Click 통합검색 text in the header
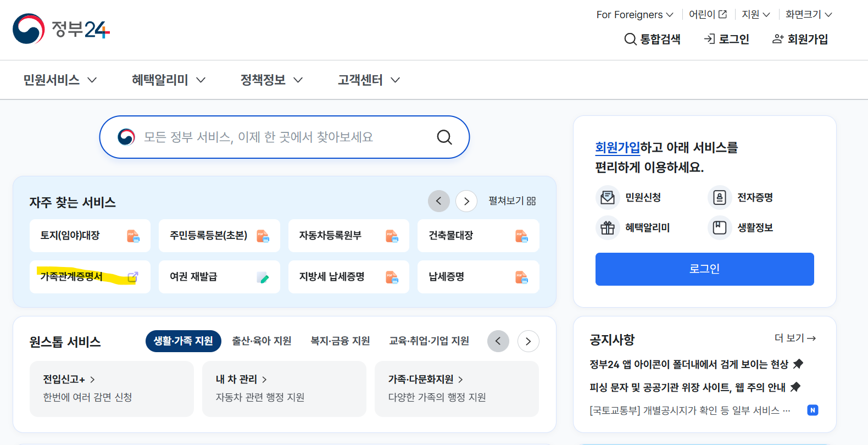This screenshot has width=868, height=445. coord(660,39)
